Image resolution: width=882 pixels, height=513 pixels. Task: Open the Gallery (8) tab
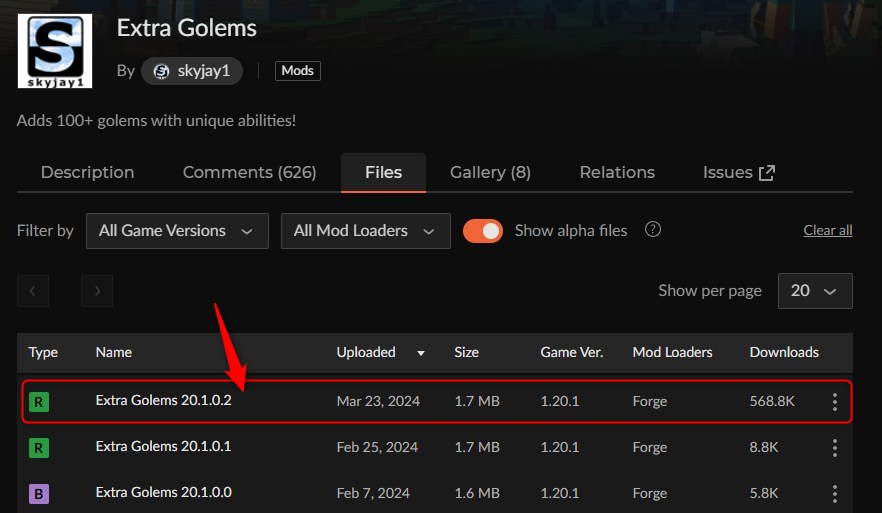tap(490, 172)
